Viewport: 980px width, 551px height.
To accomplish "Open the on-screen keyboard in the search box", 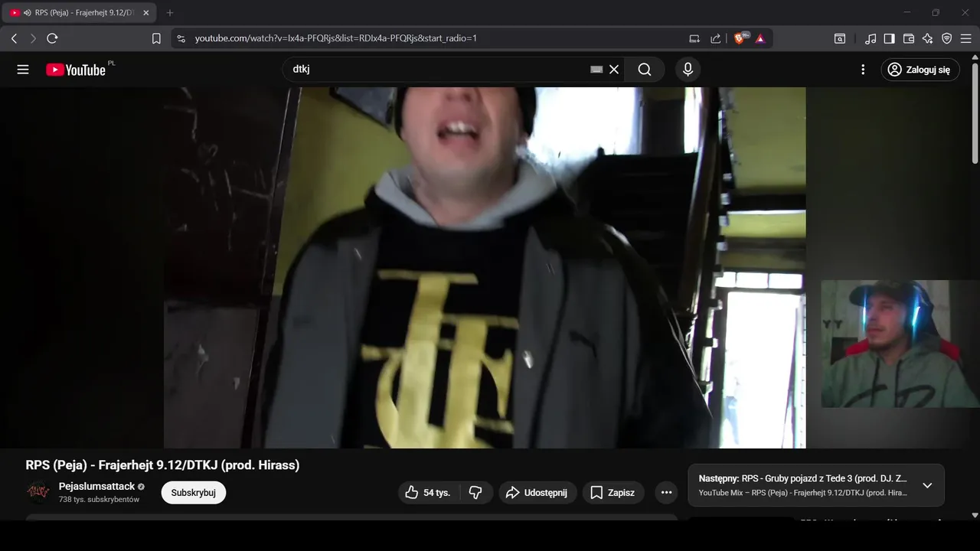I will pos(596,70).
